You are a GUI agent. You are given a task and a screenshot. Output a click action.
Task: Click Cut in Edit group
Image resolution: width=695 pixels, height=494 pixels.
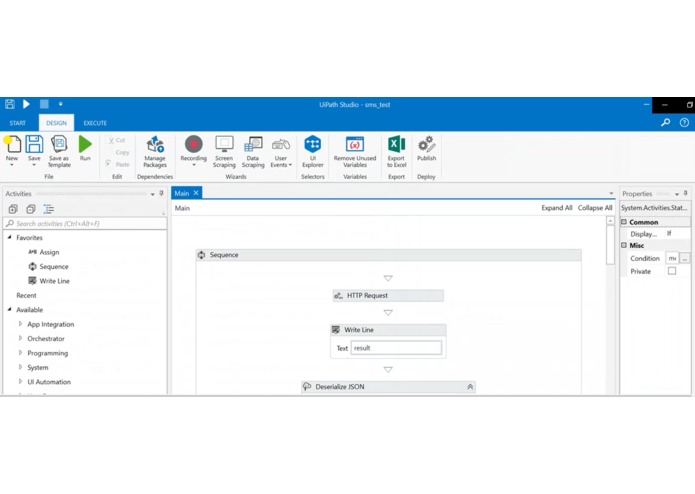pos(117,140)
